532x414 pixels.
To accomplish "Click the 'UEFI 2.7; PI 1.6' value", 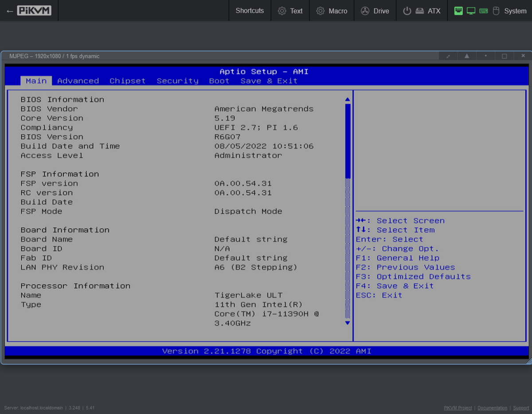I will coord(256,127).
